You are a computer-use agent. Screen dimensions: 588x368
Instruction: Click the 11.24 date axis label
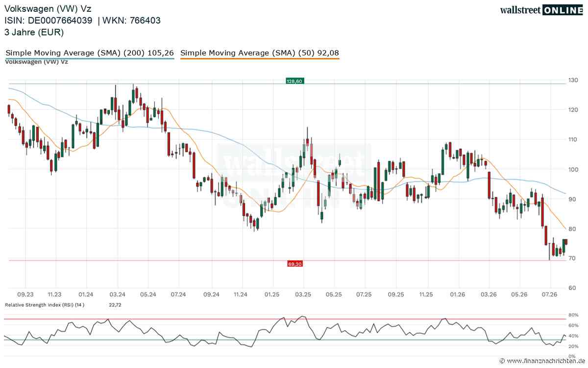tap(241, 294)
